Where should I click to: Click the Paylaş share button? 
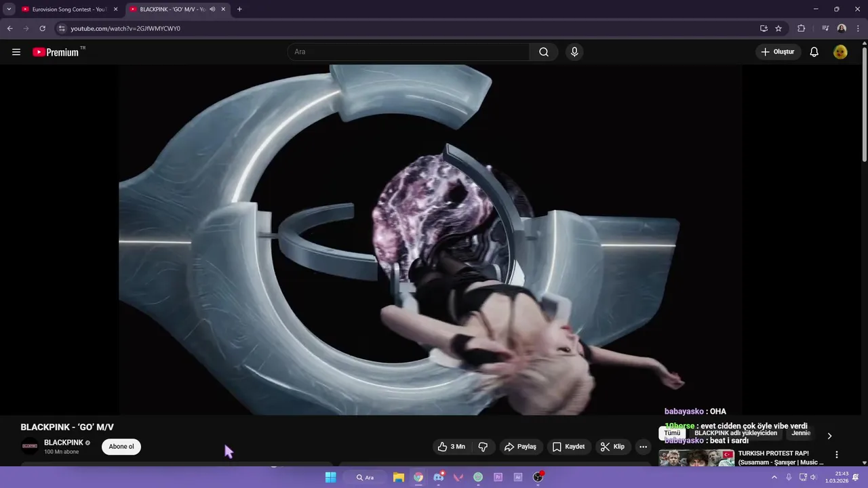tap(520, 447)
